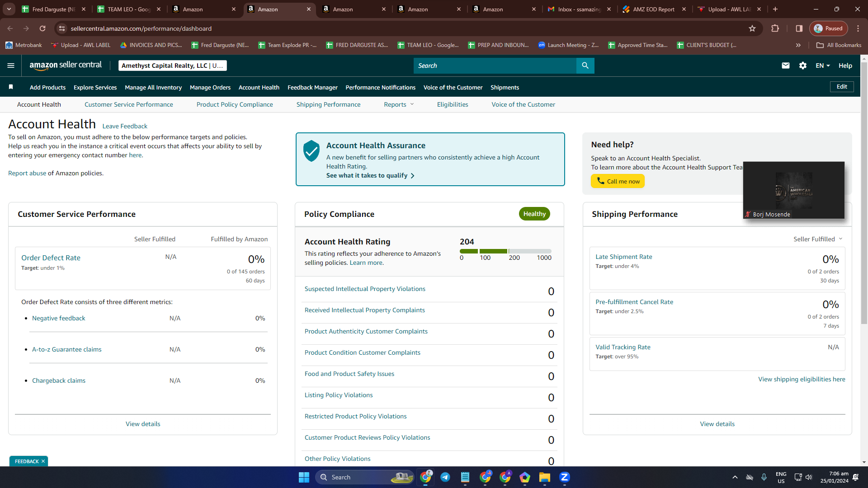868x488 pixels.
Task: Click the Leave Feedback link
Action: click(x=125, y=126)
